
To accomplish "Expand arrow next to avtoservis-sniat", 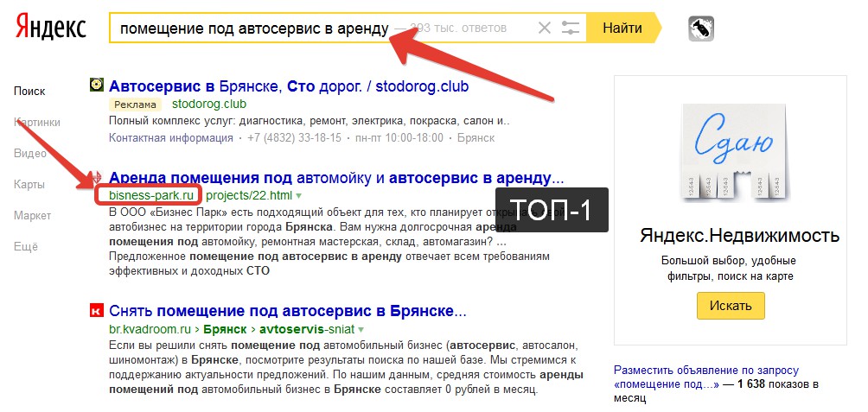I will (361, 330).
